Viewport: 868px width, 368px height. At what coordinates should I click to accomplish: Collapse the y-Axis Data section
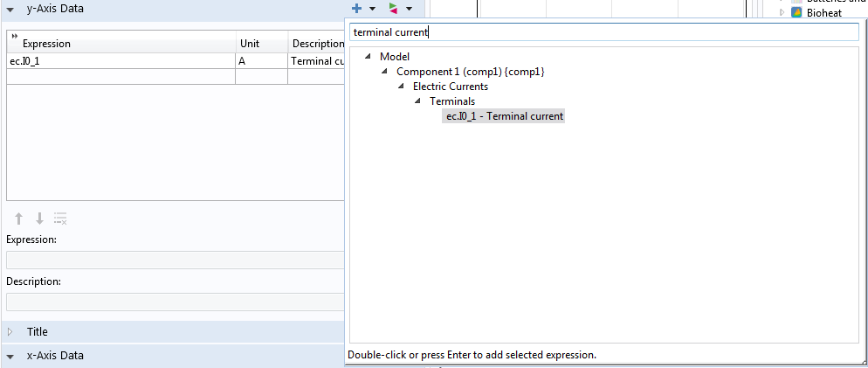click(10, 8)
